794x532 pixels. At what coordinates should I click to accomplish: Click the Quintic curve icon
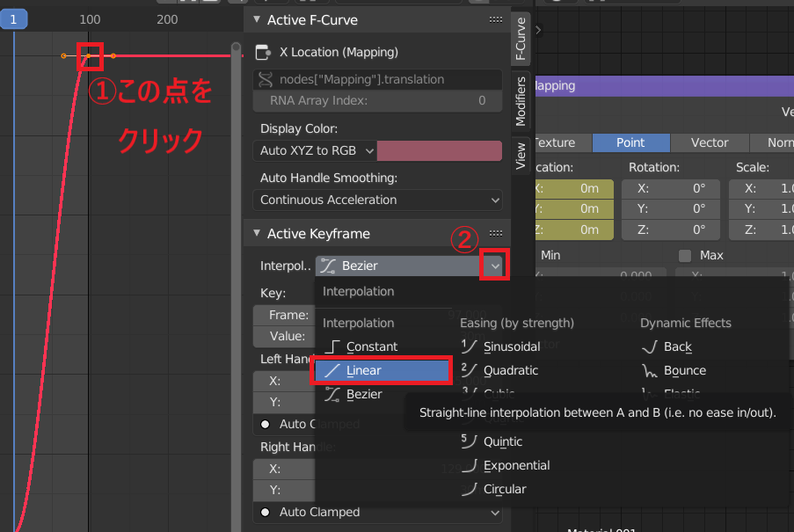coord(469,441)
